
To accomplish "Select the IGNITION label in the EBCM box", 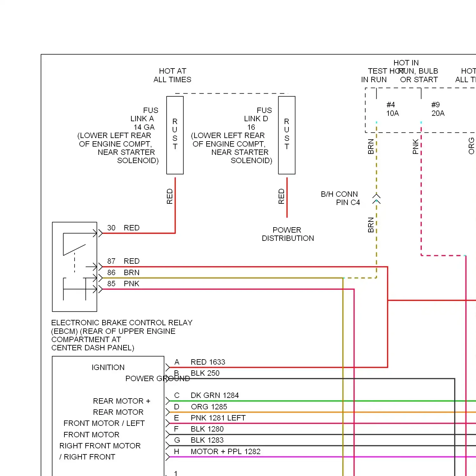I will (x=108, y=367).
